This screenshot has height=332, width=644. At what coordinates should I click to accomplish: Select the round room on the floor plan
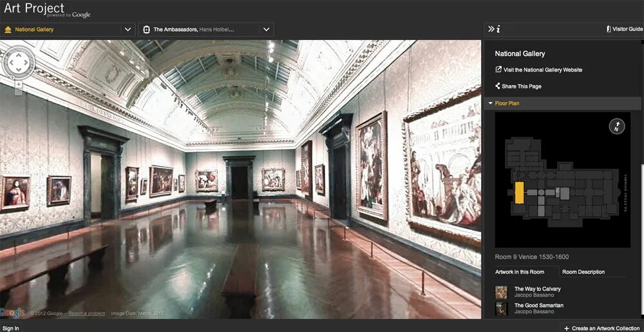542,192
